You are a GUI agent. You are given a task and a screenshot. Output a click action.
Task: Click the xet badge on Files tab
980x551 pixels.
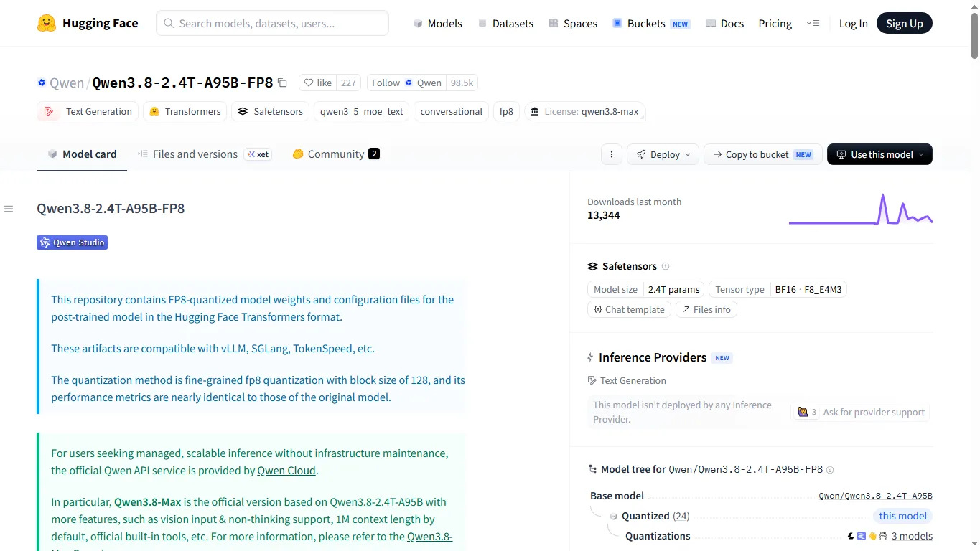point(258,154)
